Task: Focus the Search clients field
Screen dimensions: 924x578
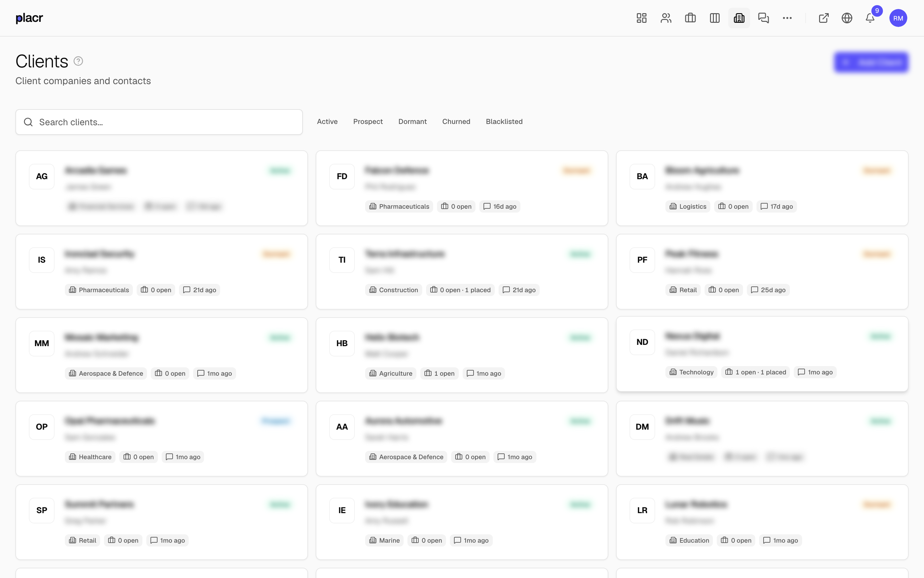Action: [159, 122]
